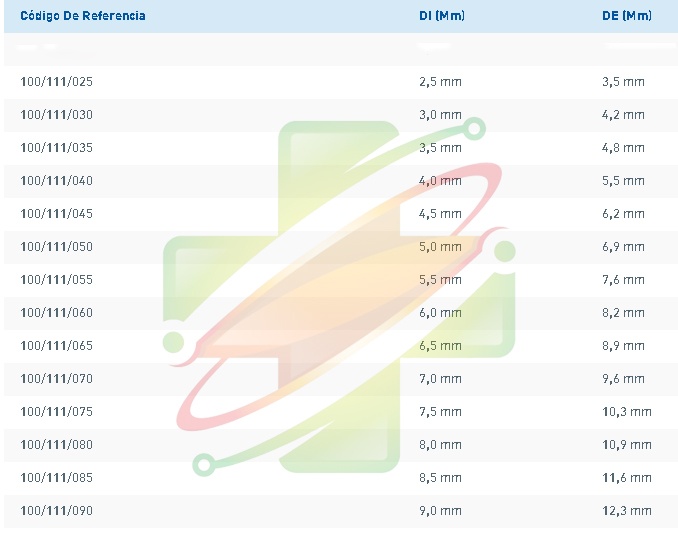Select the 100/111/065 reference code
678x533 pixels.
(x=57, y=346)
